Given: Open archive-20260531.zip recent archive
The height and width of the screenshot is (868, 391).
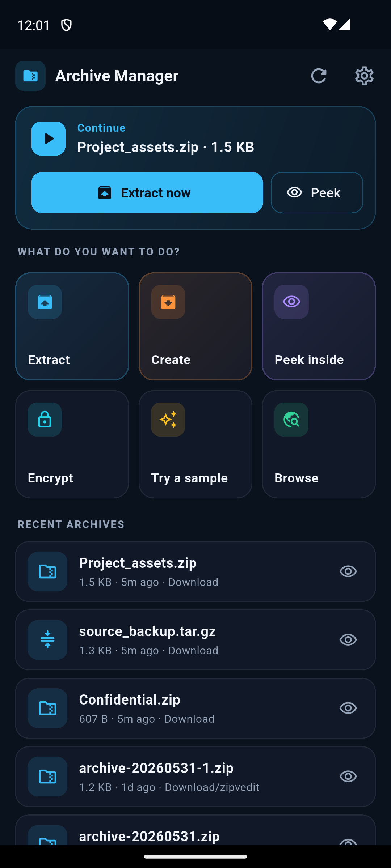Looking at the screenshot, I should [195, 830].
